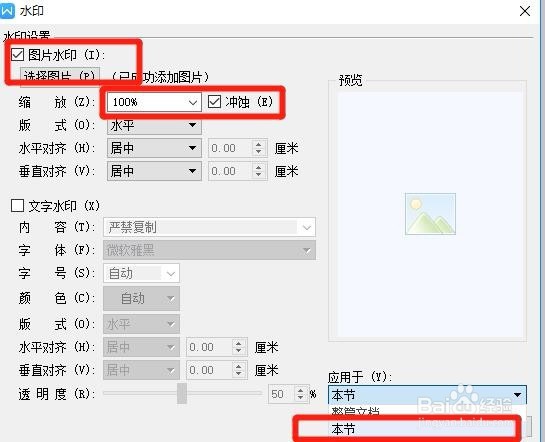Open the 字号 自动 dropdown
Image resolution: width=545 pixels, height=442 pixels.
[141, 273]
